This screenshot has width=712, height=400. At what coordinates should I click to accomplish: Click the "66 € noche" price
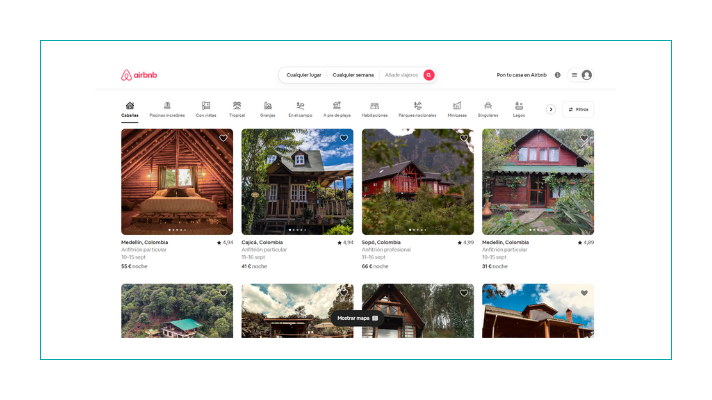pyautogui.click(x=375, y=267)
